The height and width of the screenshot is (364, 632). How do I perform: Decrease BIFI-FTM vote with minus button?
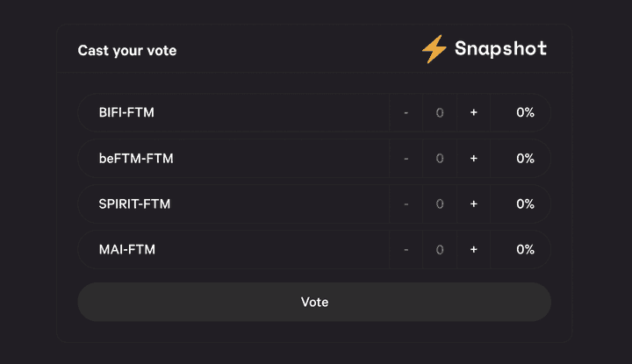click(x=406, y=112)
